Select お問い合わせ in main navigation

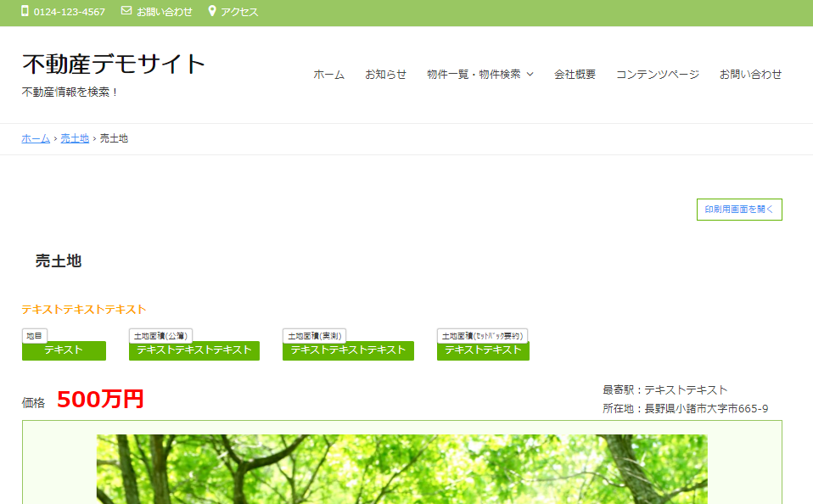click(x=750, y=75)
